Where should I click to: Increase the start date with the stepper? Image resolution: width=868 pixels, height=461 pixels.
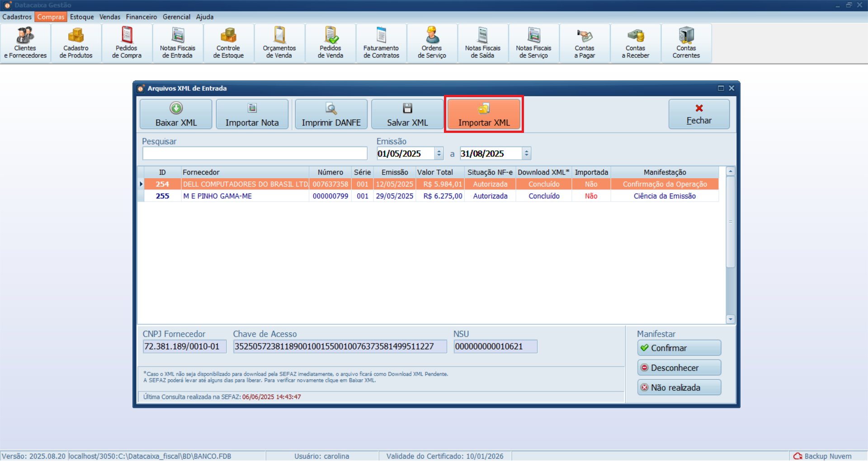pos(439,151)
